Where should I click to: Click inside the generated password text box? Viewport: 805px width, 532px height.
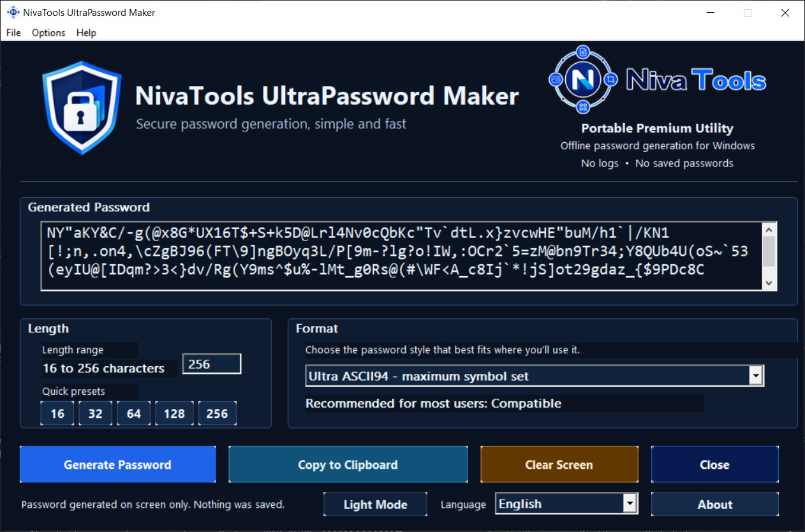[x=402, y=256]
